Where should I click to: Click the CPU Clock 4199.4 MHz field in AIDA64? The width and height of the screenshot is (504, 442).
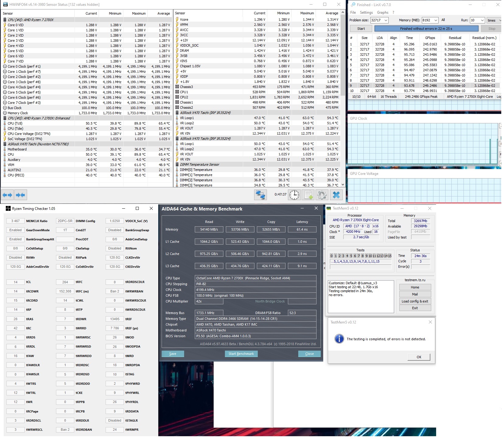256,290
